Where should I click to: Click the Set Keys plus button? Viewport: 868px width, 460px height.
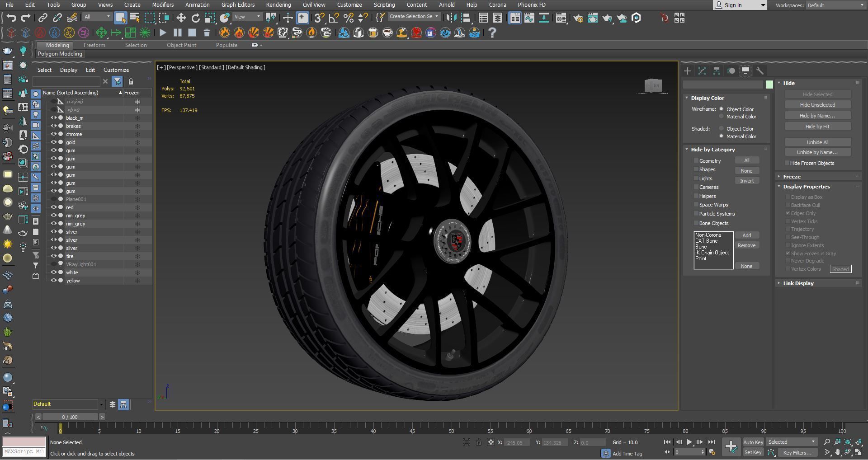pos(731,447)
